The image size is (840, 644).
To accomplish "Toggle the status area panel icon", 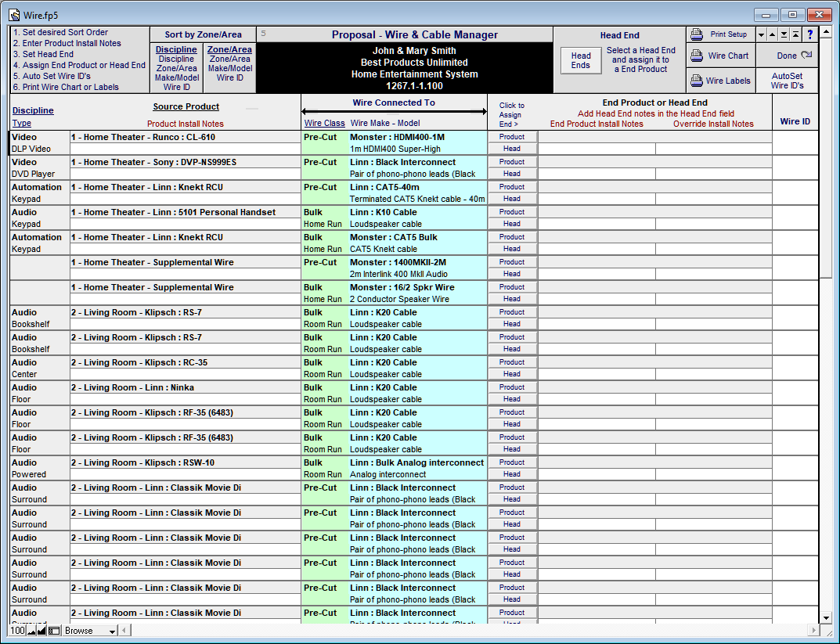I will [53, 631].
